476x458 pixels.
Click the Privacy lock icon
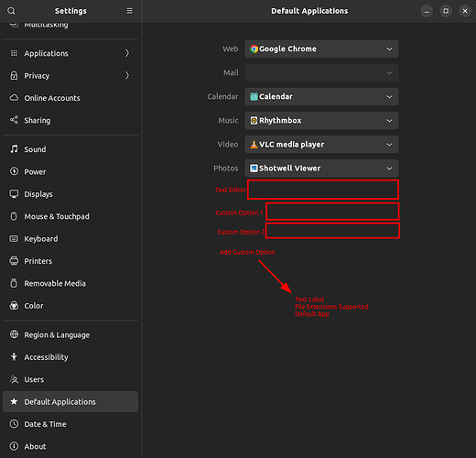(x=14, y=75)
